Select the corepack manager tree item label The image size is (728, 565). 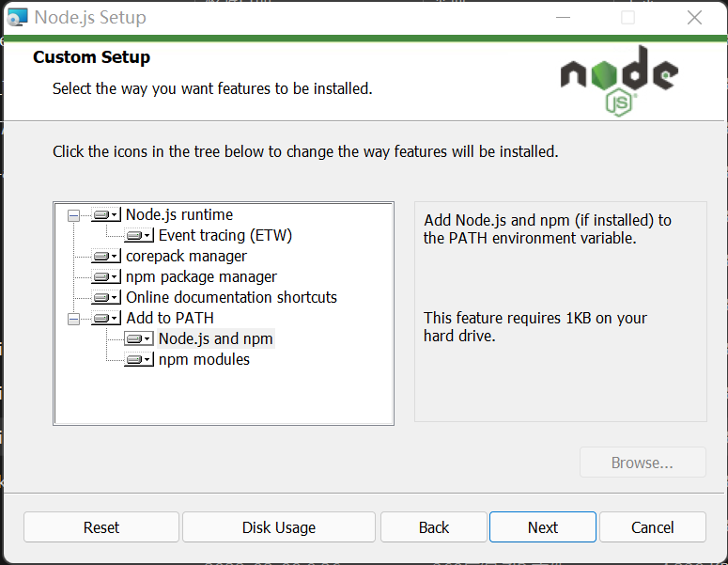click(186, 256)
